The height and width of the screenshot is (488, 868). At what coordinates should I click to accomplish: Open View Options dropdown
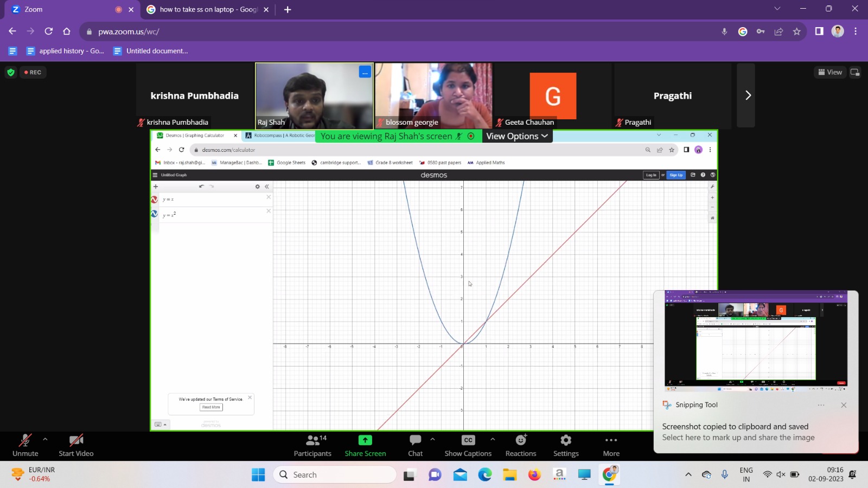click(x=517, y=136)
